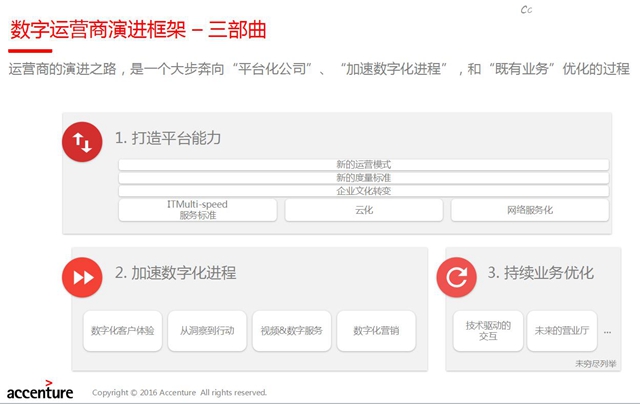Click the 云化 box
The width and height of the screenshot is (640, 404).
click(363, 210)
